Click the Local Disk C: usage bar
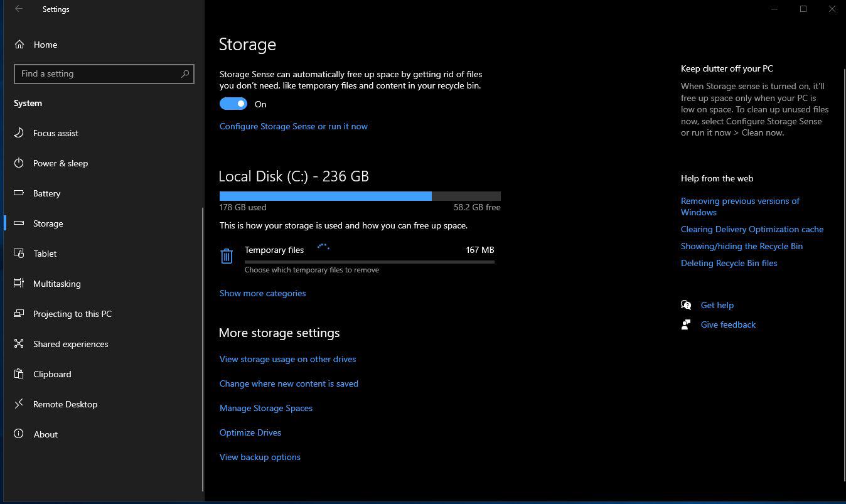The width and height of the screenshot is (846, 504). pos(360,196)
